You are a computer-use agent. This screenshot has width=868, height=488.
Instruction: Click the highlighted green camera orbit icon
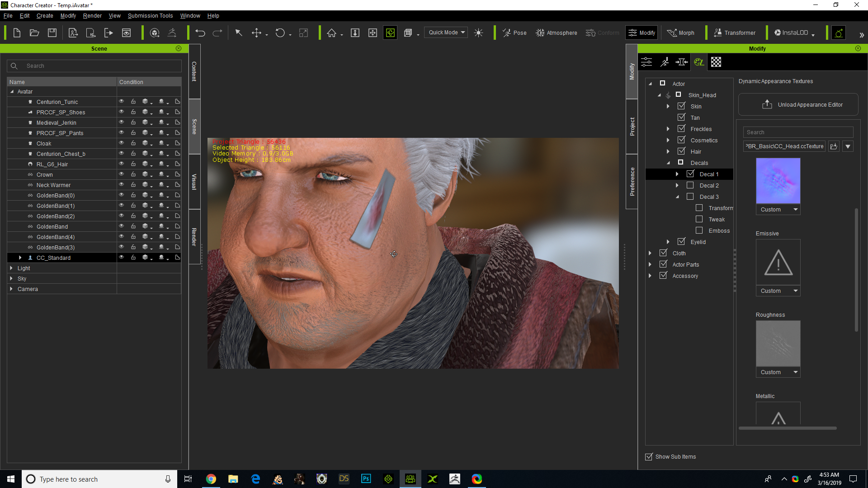pyautogui.click(x=390, y=33)
